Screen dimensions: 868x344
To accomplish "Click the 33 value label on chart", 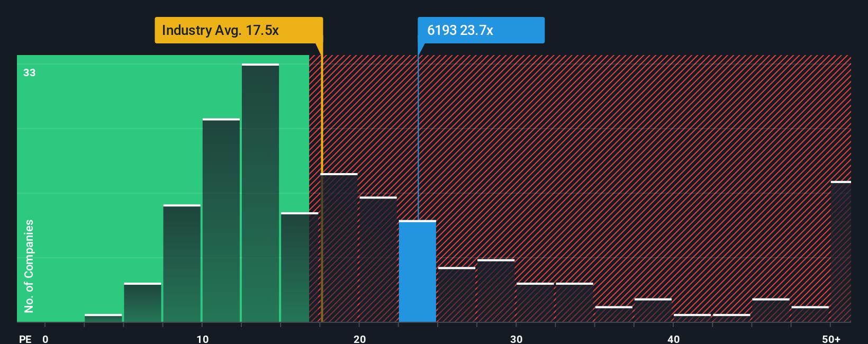I will (29, 73).
